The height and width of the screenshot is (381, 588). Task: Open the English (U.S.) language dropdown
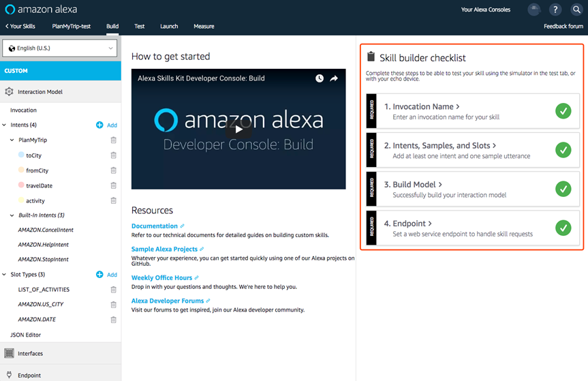click(60, 48)
